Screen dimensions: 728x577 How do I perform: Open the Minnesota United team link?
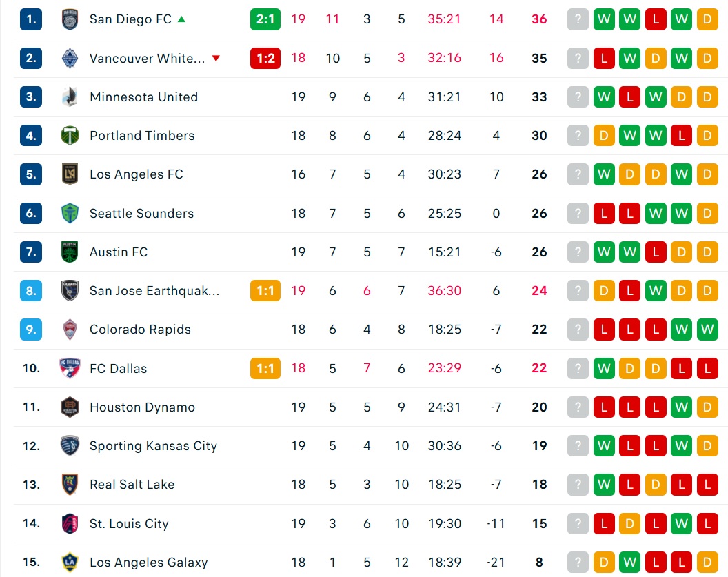click(x=144, y=97)
